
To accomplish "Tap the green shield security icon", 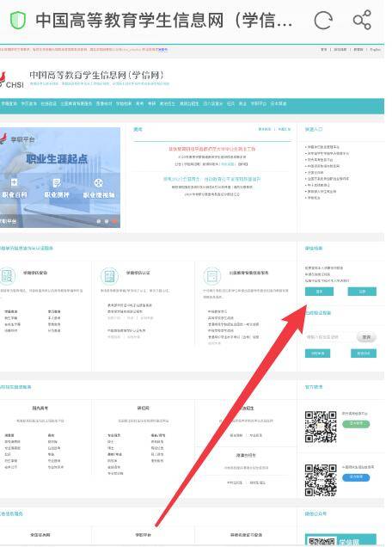I will [18, 20].
